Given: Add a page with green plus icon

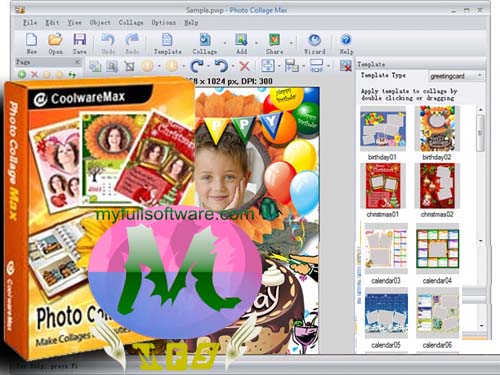Looking at the screenshot, I should (x=22, y=74).
